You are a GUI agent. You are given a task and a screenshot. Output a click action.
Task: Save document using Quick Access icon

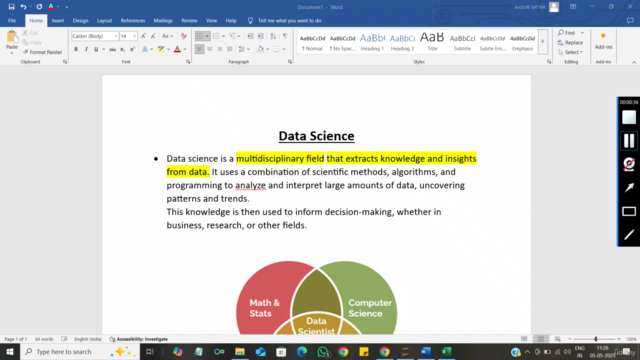(x=11, y=7)
